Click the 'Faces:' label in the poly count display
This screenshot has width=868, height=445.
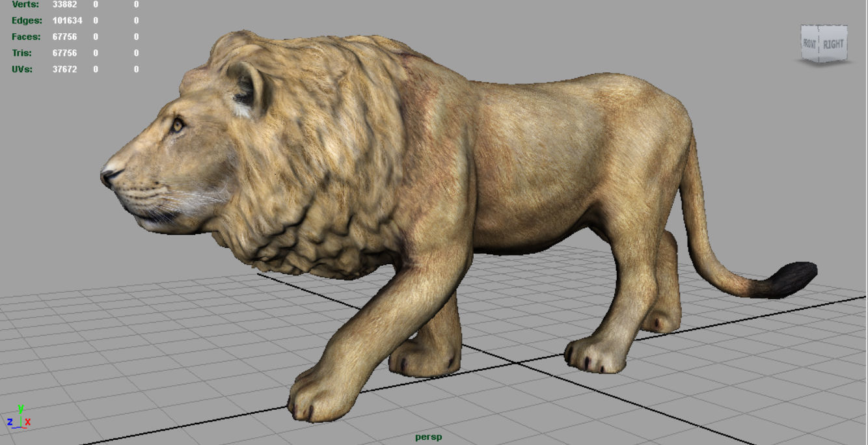coord(26,37)
